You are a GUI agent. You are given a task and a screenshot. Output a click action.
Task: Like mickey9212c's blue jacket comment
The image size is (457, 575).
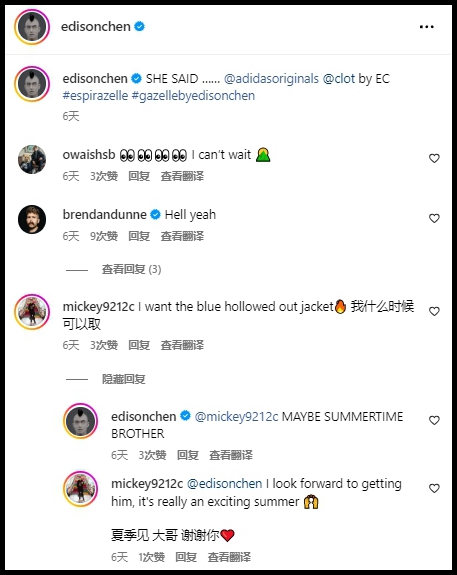[x=434, y=311]
